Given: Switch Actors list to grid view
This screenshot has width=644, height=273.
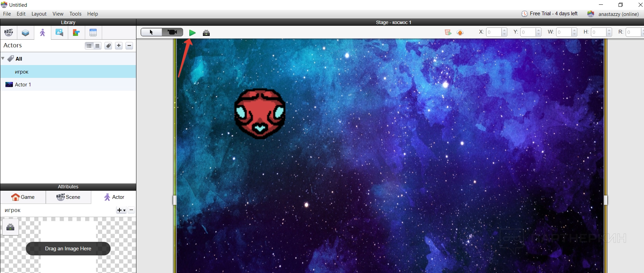Looking at the screenshot, I should [x=98, y=46].
